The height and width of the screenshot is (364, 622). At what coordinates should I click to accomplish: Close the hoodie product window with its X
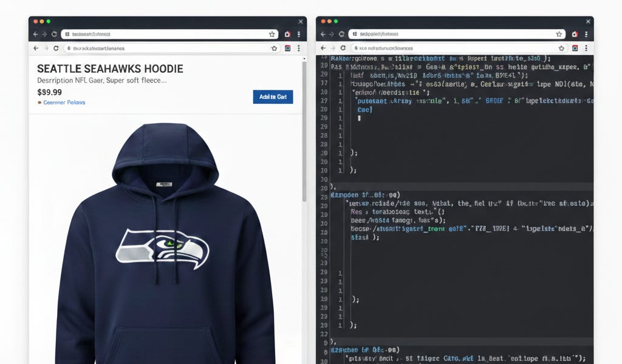(301, 21)
